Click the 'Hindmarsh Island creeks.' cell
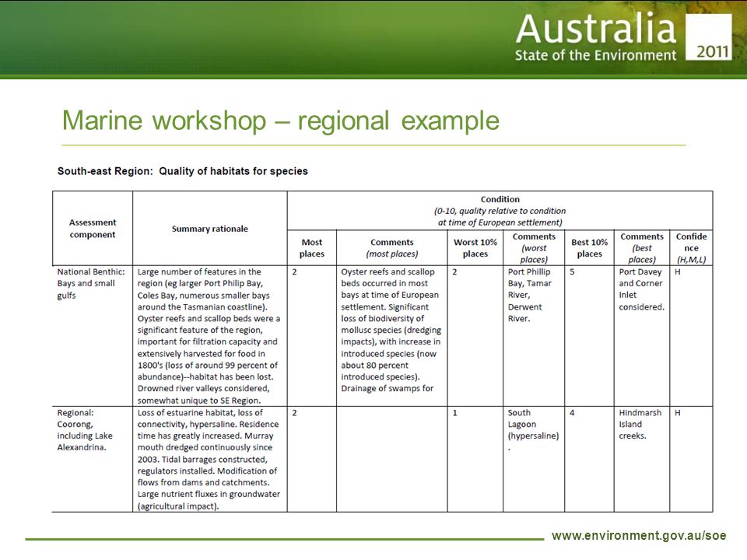The height and width of the screenshot is (560, 747). click(642, 459)
